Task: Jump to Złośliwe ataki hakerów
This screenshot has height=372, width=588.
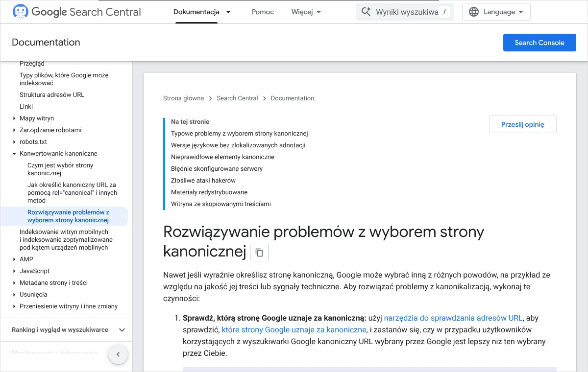Action: (203, 181)
